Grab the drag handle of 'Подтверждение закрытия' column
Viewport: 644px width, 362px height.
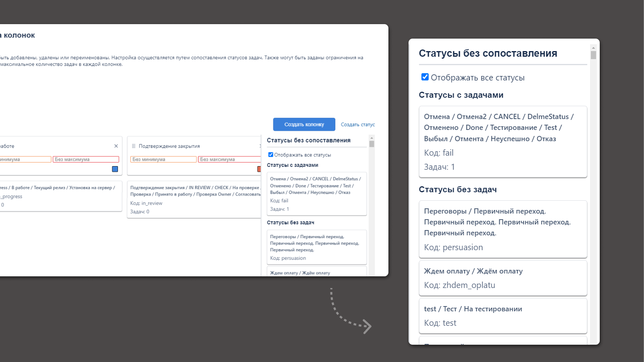pyautogui.click(x=134, y=146)
